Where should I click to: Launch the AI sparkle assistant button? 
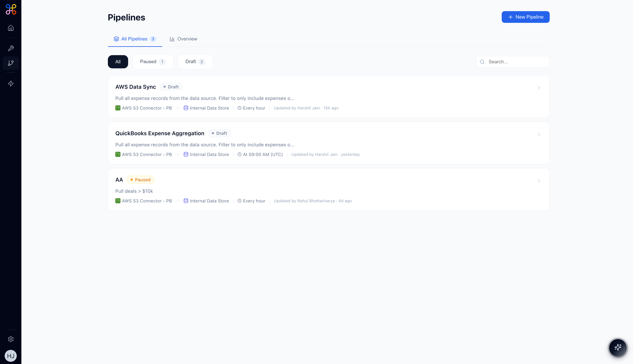coord(618,347)
